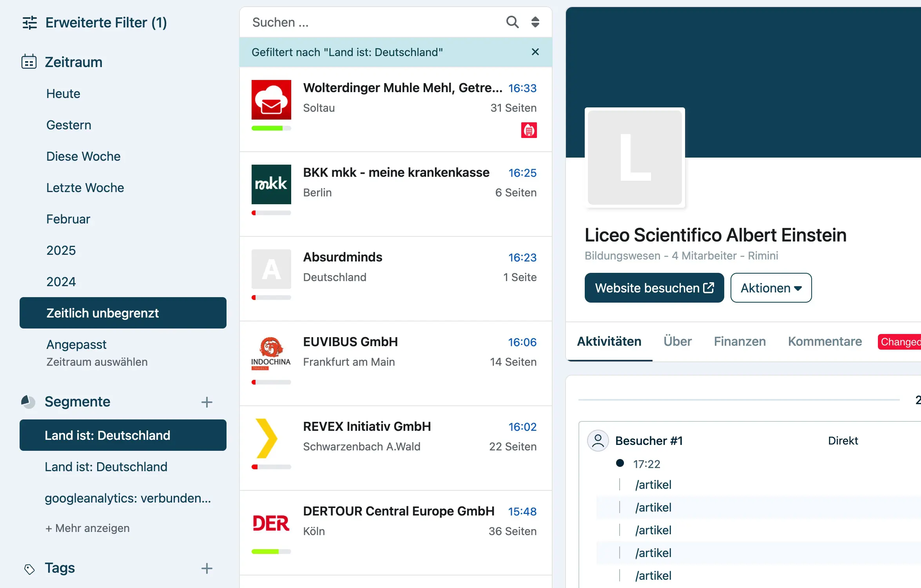Viewport: 921px width, 588px height.
Task: Remove the Deutschland filter with the X
Action: 535,51
